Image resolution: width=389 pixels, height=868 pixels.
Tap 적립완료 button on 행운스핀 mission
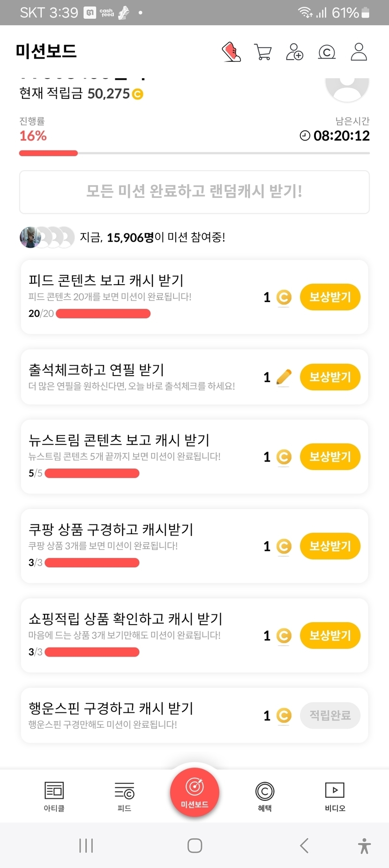tap(330, 716)
